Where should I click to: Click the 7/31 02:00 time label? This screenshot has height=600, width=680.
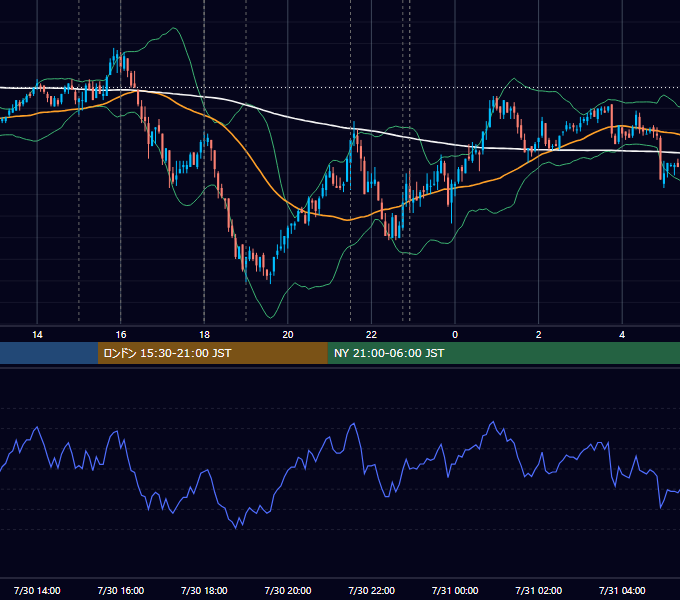tap(539, 590)
